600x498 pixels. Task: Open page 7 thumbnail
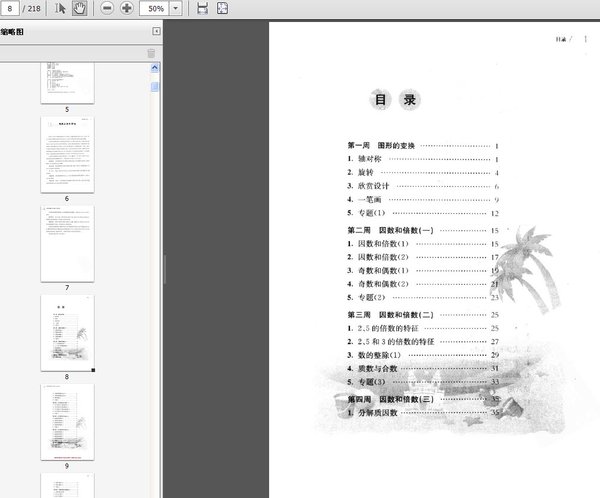(x=67, y=244)
